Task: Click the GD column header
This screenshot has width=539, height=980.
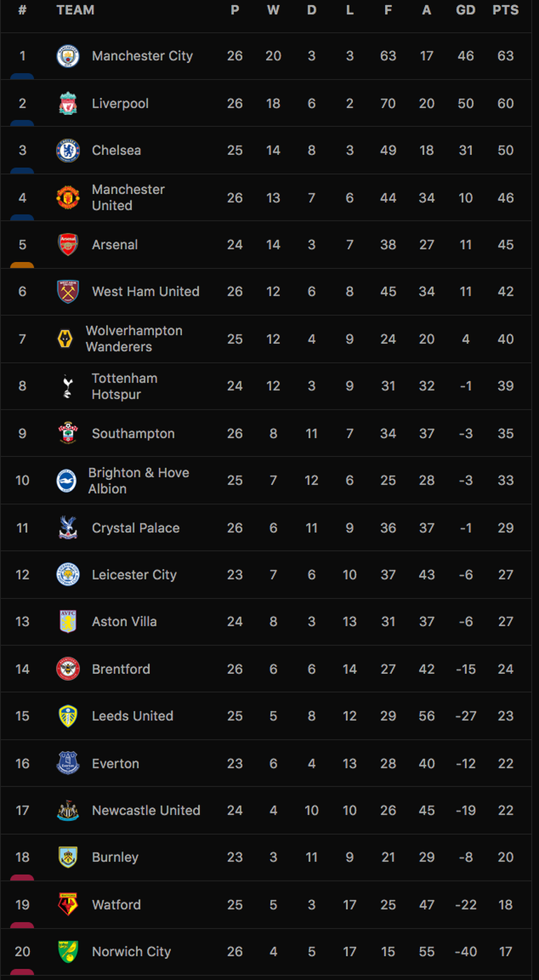Action: pos(465,10)
